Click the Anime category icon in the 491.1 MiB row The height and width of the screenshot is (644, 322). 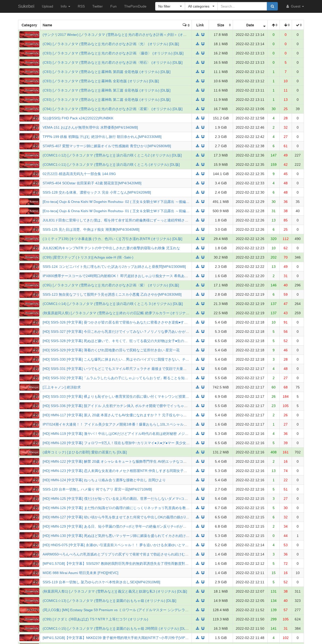tap(29, 202)
